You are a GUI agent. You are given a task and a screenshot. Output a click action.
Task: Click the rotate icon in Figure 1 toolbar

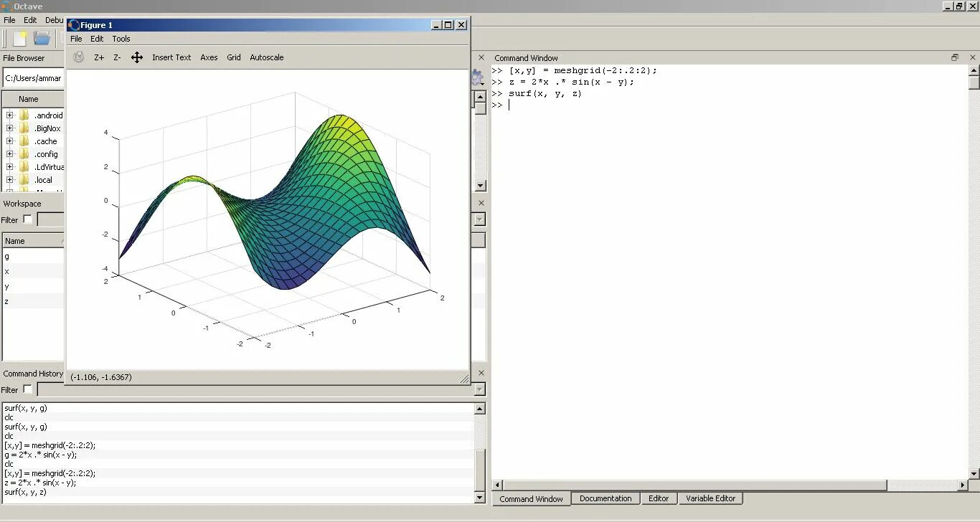pyautogui.click(x=79, y=57)
